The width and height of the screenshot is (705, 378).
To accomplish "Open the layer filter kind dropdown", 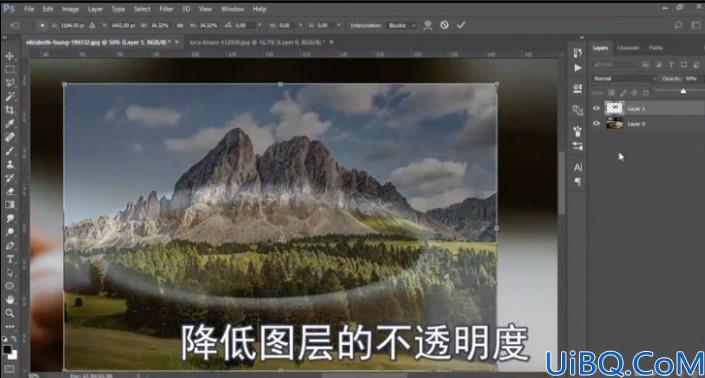I will pos(615,65).
